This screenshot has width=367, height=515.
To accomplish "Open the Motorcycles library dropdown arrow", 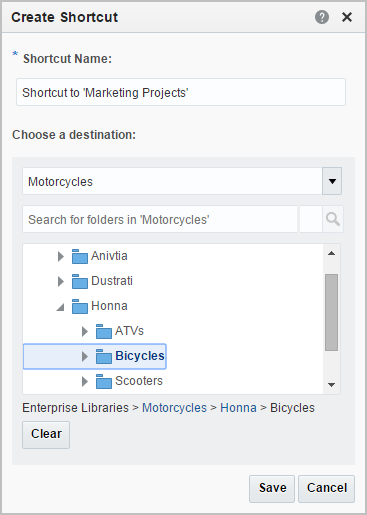I will pyautogui.click(x=332, y=181).
